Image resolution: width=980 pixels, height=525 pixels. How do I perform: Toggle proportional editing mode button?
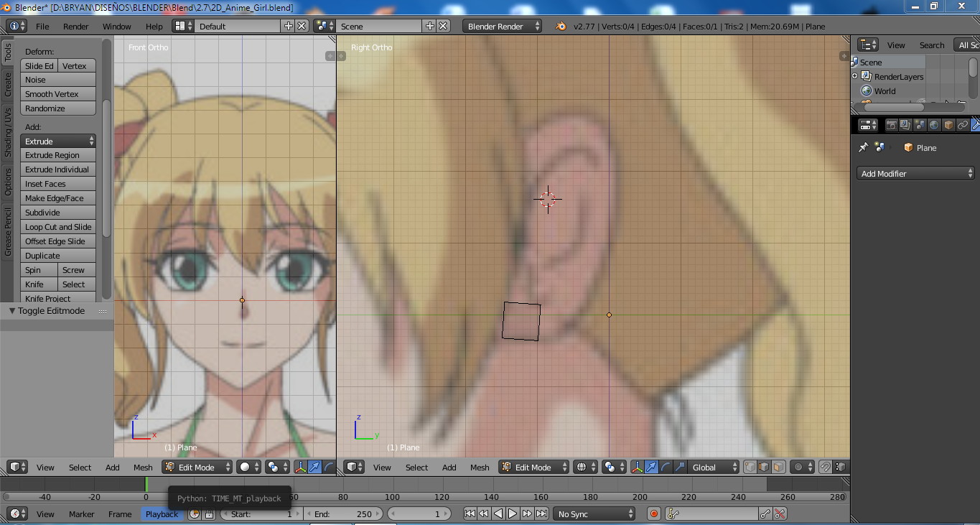coord(802,467)
